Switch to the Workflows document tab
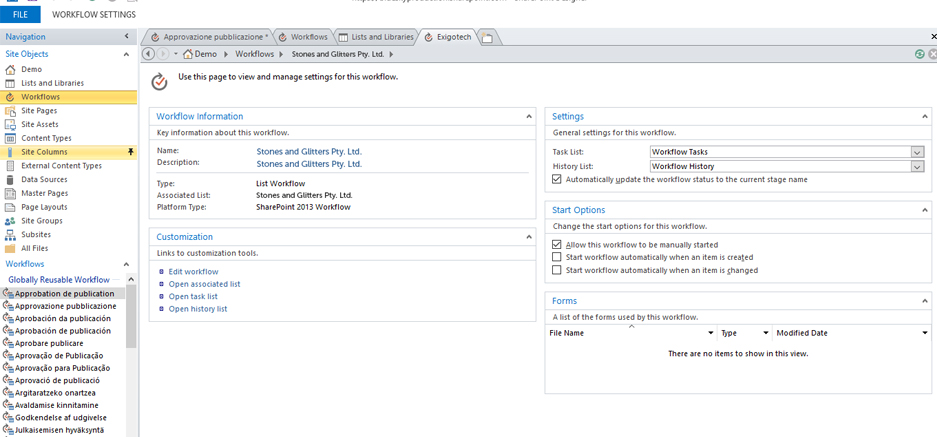 click(304, 37)
